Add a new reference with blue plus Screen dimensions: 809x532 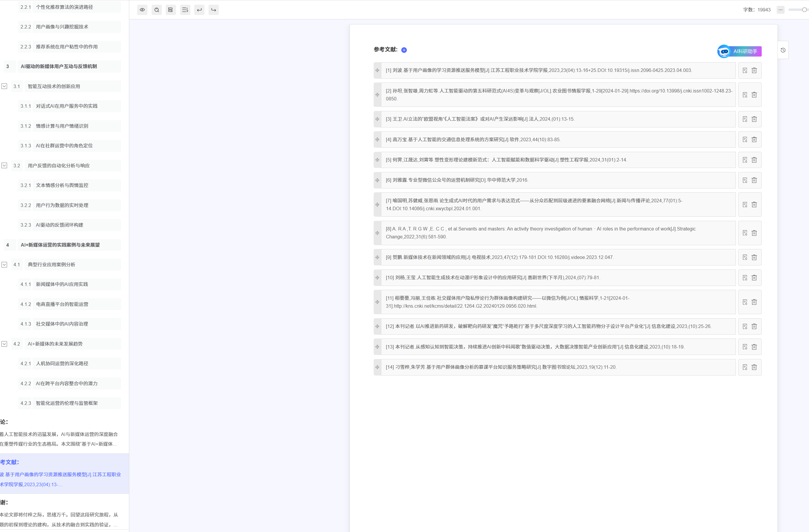tap(404, 50)
